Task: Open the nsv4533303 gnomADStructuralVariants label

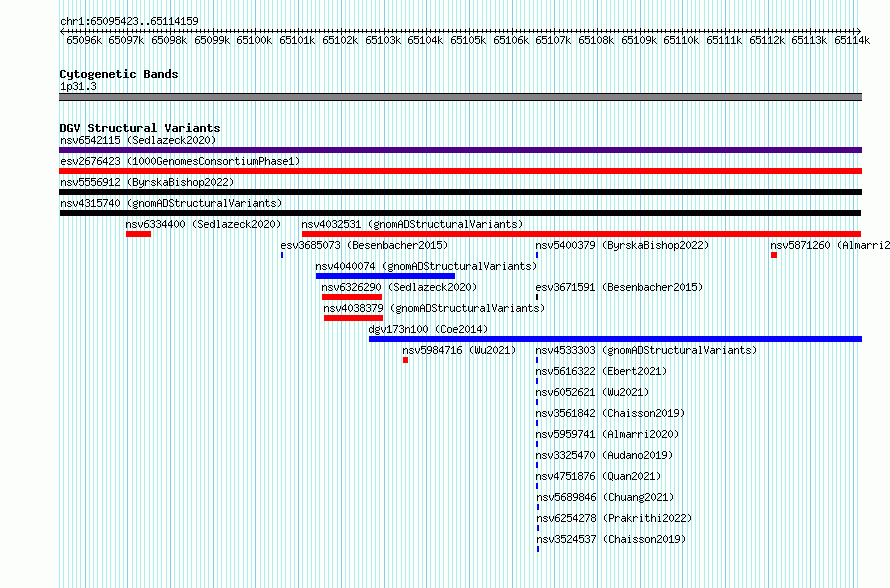Action: 646,350
